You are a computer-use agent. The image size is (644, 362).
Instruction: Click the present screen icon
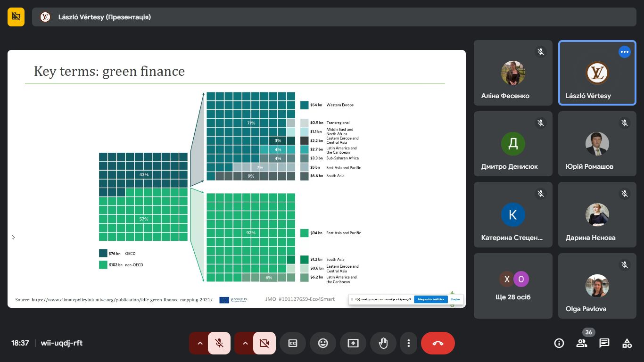tap(353, 343)
